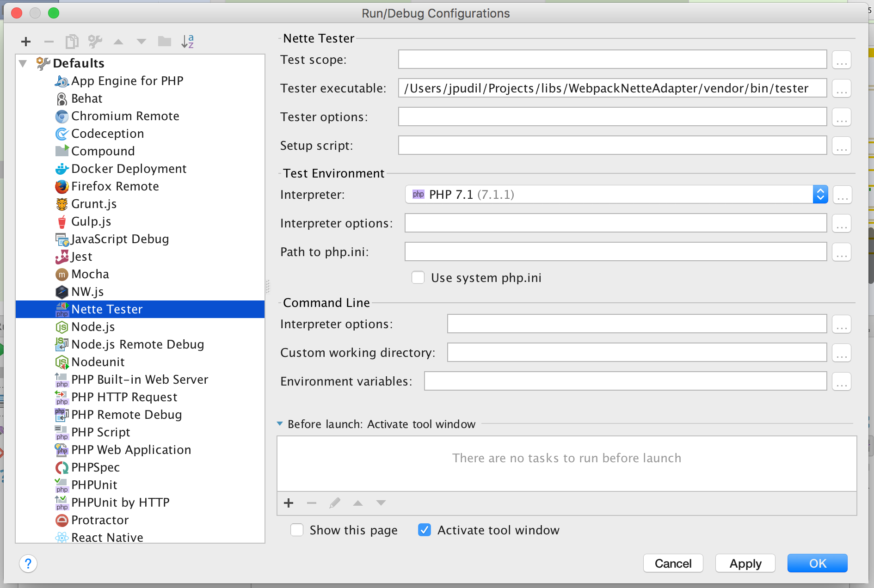Screen dimensions: 874x588
Task: Move configuration down with arrow icon
Action: [142, 42]
